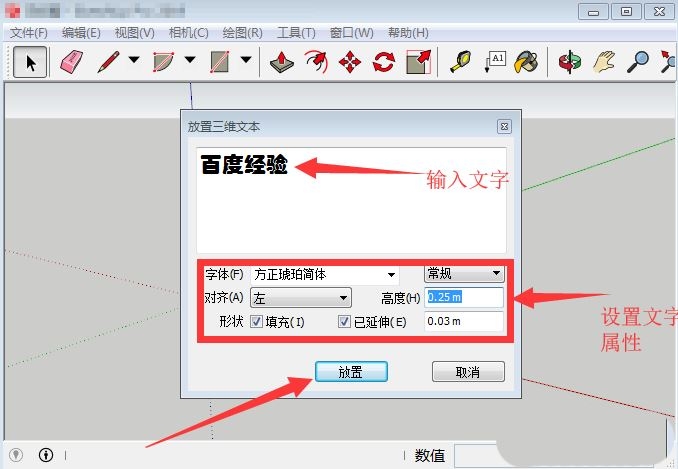678x469 pixels.
Task: Open the 帮助(H) menu
Action: 408,33
